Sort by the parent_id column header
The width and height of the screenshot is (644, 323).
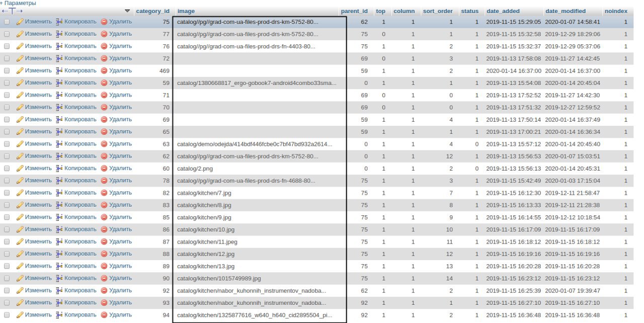(354, 11)
